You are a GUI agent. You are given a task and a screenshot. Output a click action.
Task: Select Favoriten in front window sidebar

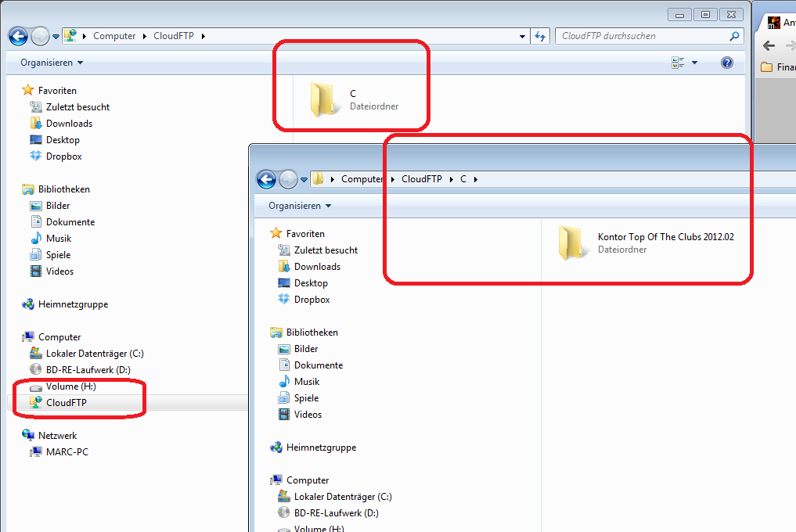[298, 233]
